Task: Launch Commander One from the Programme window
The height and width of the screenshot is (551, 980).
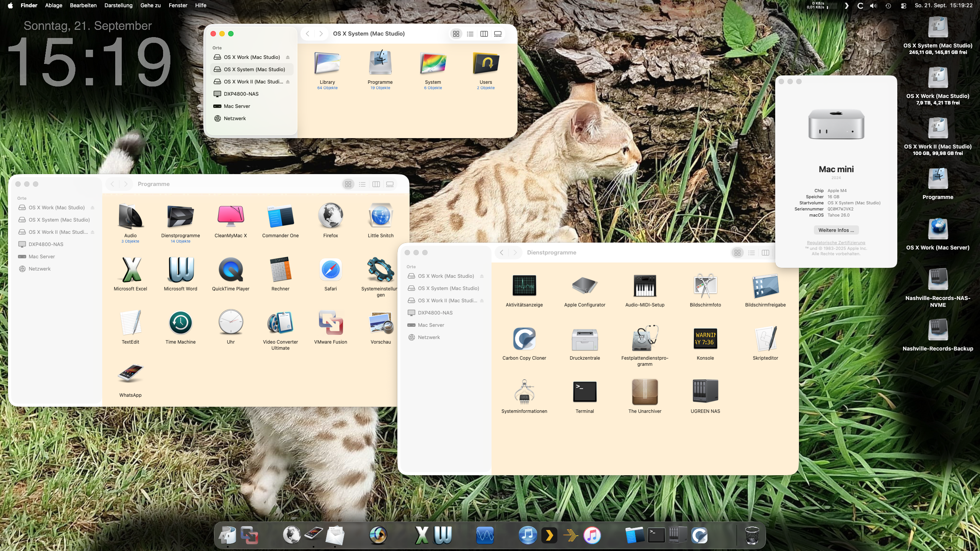Action: (x=280, y=216)
